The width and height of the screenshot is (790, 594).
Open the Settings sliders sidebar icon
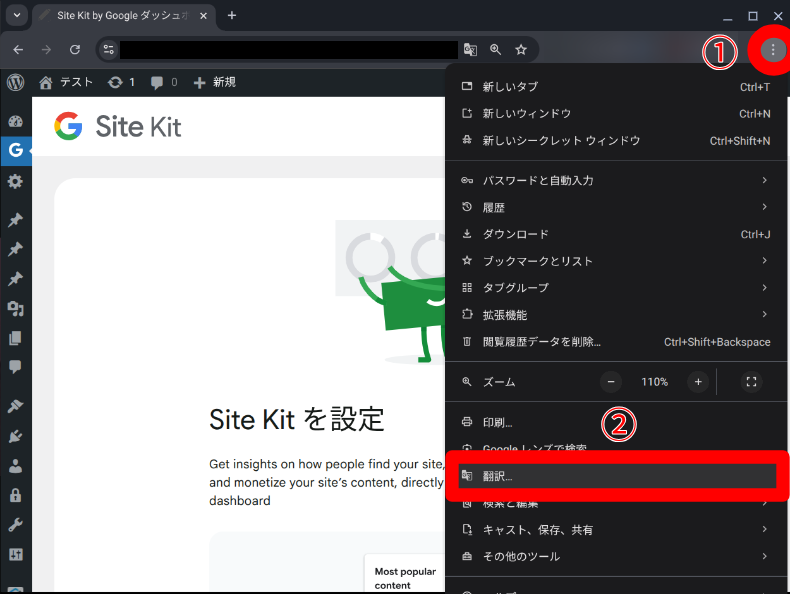coord(16,555)
